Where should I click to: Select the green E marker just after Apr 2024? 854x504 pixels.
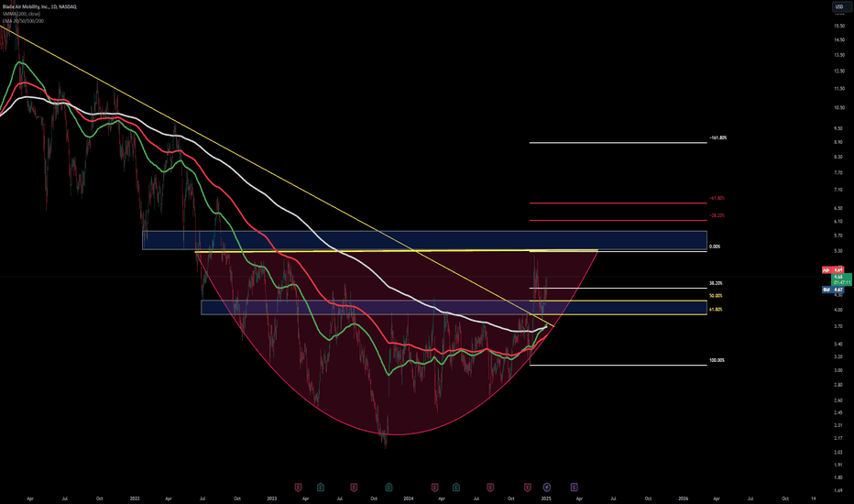point(456,488)
